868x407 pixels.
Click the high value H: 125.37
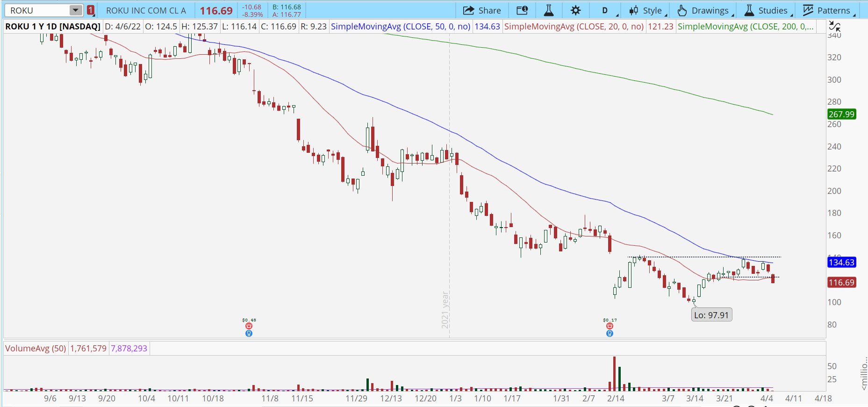pos(200,27)
